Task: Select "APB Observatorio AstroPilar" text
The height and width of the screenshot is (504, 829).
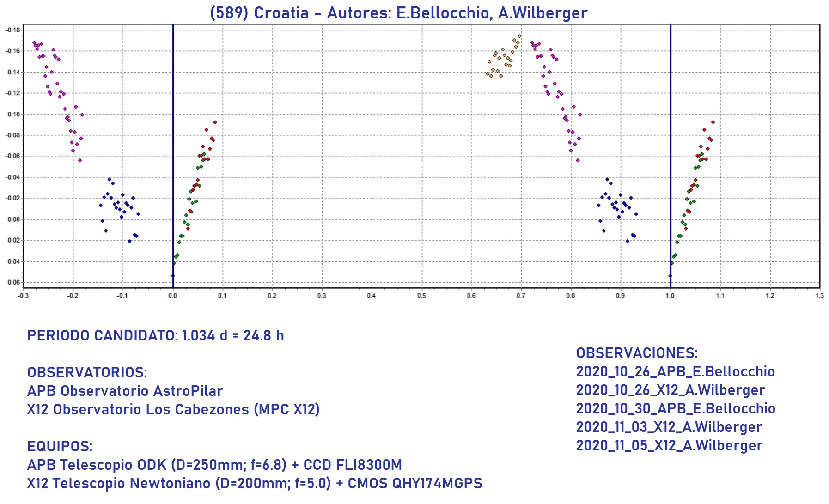Action: click(125, 391)
